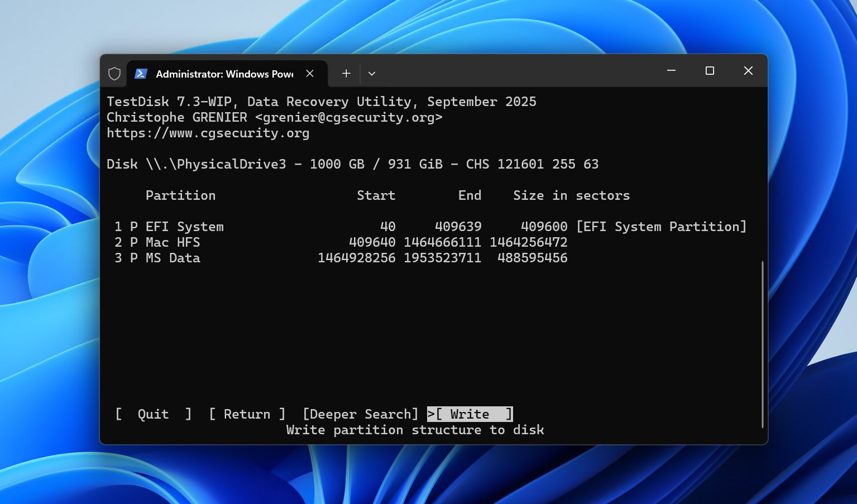Click the https://www.cgsecurity.org URL
This screenshot has height=504, width=857.
point(208,133)
